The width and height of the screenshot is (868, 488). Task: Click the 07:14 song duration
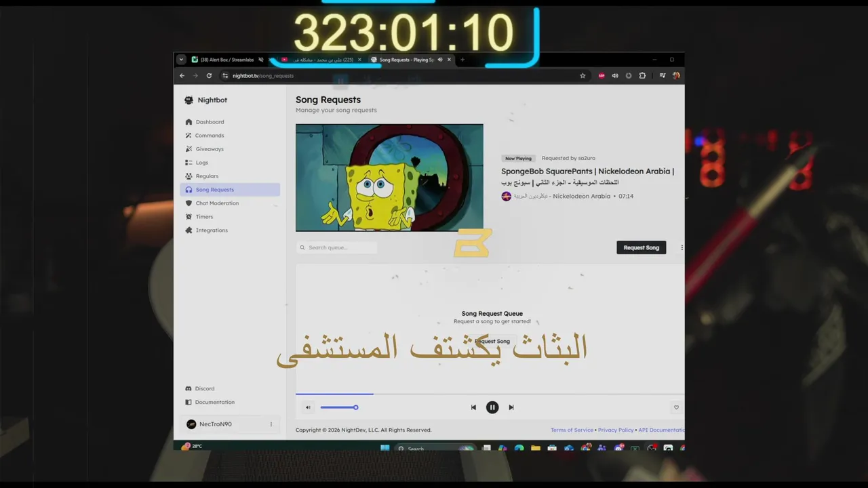pos(626,197)
